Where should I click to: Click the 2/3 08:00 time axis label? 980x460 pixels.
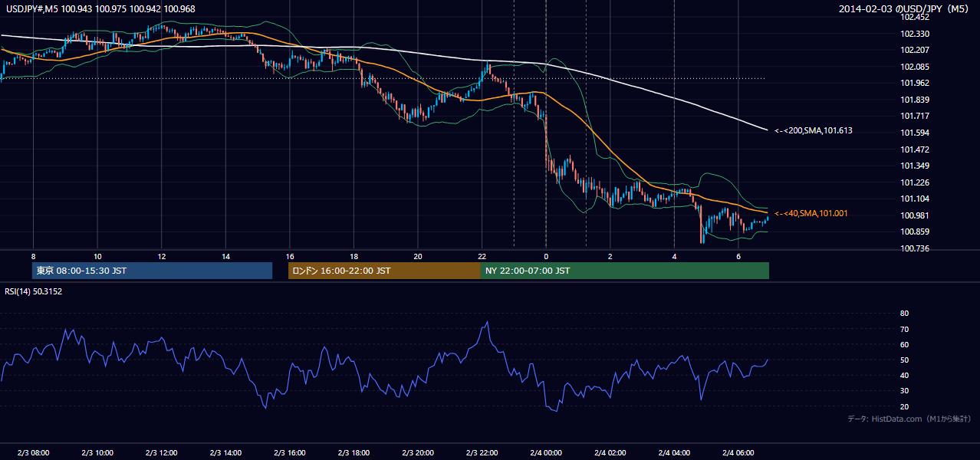tap(33, 452)
